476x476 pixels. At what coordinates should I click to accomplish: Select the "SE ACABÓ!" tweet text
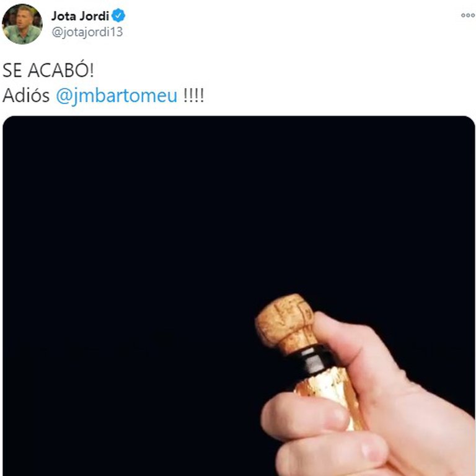(x=48, y=71)
